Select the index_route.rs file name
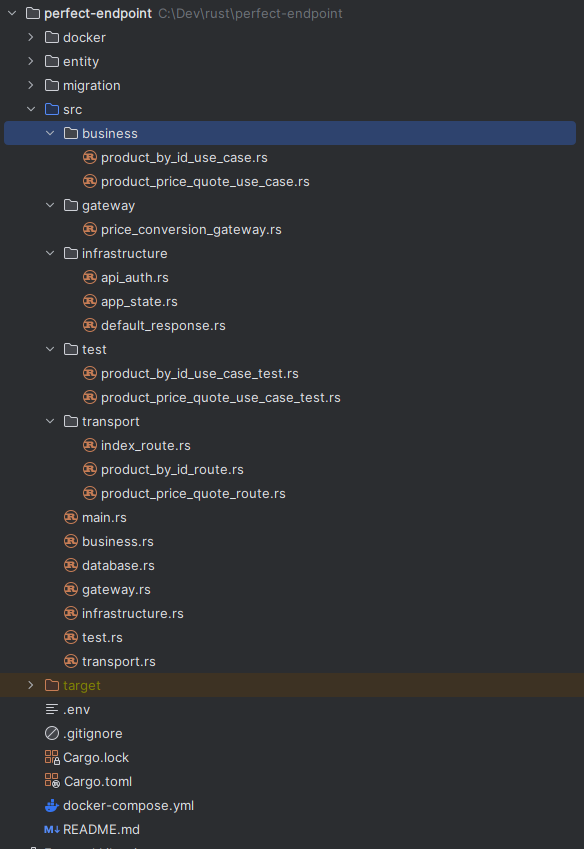The width and height of the screenshot is (584, 849). tap(146, 445)
